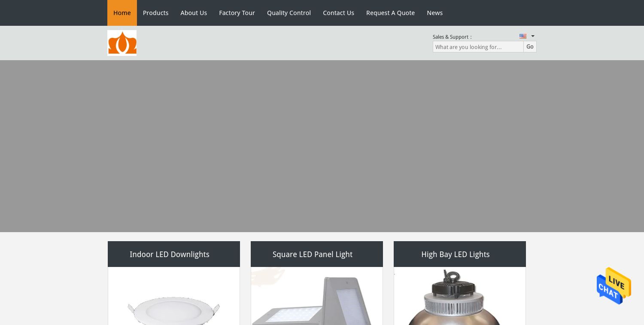This screenshot has width=644, height=325.
Task: Open the Indoor LED Downlights category
Action: click(x=170, y=254)
